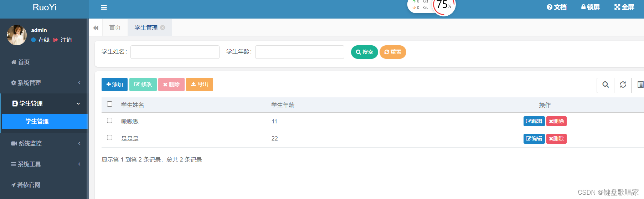Expand the 系统管理 sidebar menu
This screenshot has width=644, height=199.
(43, 83)
